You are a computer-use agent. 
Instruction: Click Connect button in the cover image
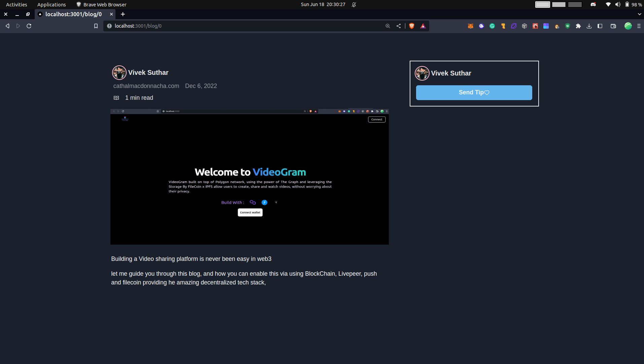click(x=377, y=119)
